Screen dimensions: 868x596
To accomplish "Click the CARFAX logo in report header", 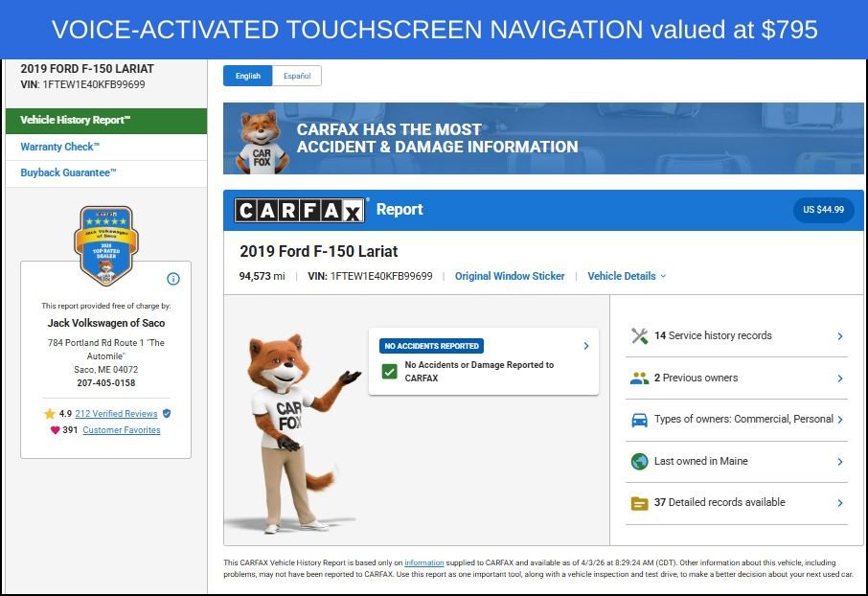I will (301, 210).
